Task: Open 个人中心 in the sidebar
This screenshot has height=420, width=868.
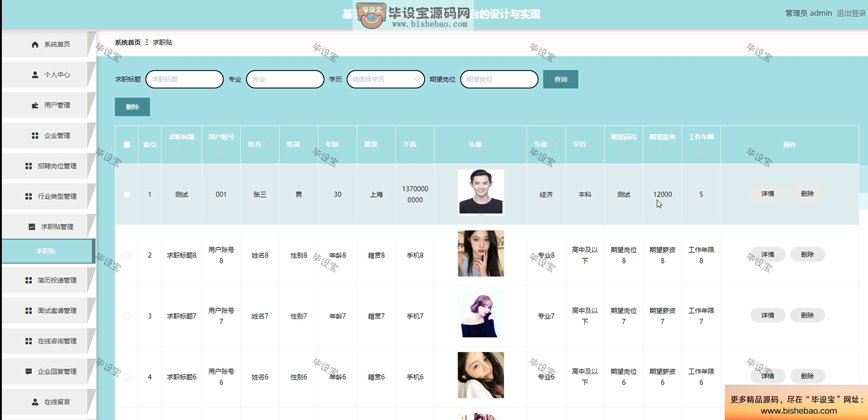Action: pyautogui.click(x=49, y=75)
